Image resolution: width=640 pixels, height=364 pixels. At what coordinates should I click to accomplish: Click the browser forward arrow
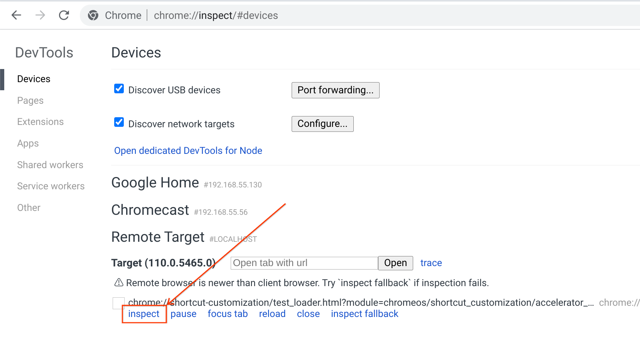[40, 15]
